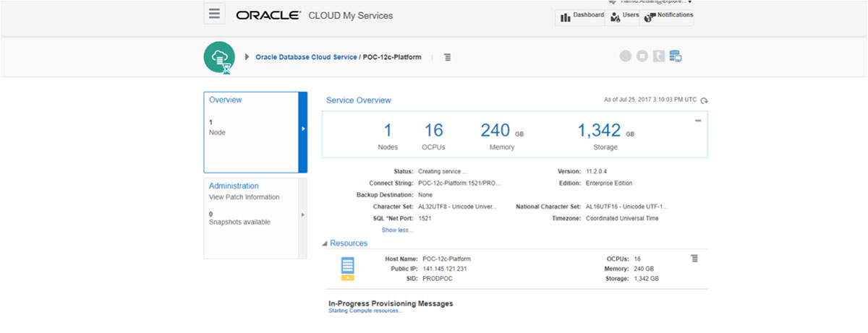Screen dimensions: 868x333
Task: Click the database cloud service round icon
Action: (x=219, y=56)
